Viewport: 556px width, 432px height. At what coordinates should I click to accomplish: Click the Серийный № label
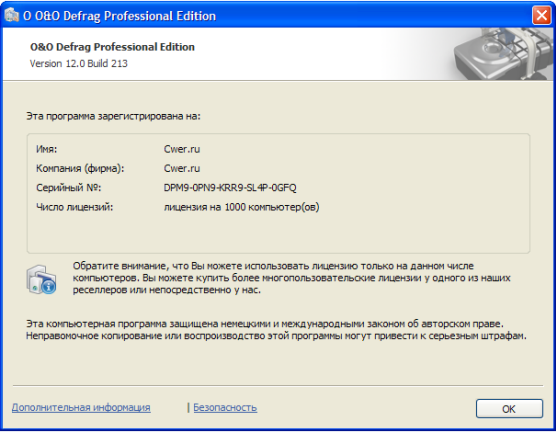tap(69, 188)
